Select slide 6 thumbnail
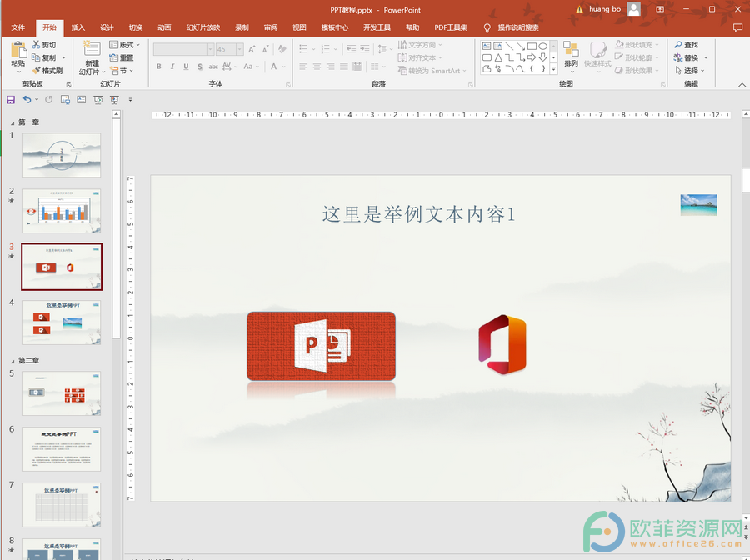The width and height of the screenshot is (750, 560). (x=62, y=449)
